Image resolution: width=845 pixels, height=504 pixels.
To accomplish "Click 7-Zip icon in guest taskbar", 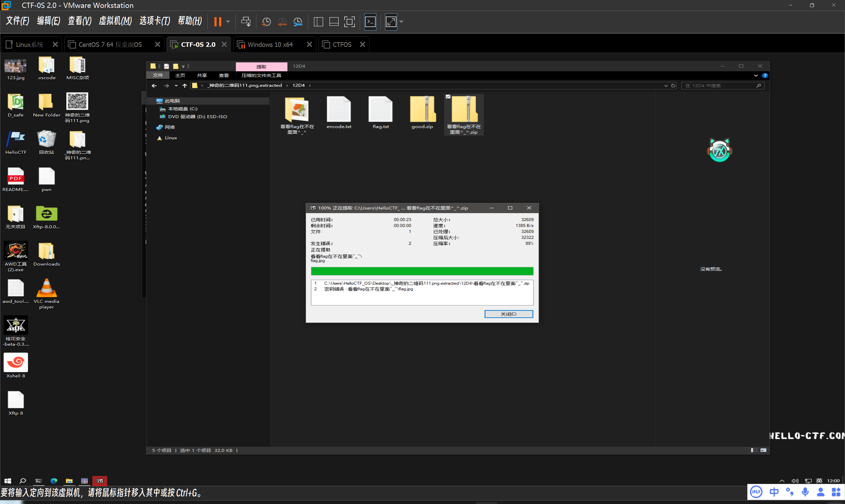I will [100, 481].
